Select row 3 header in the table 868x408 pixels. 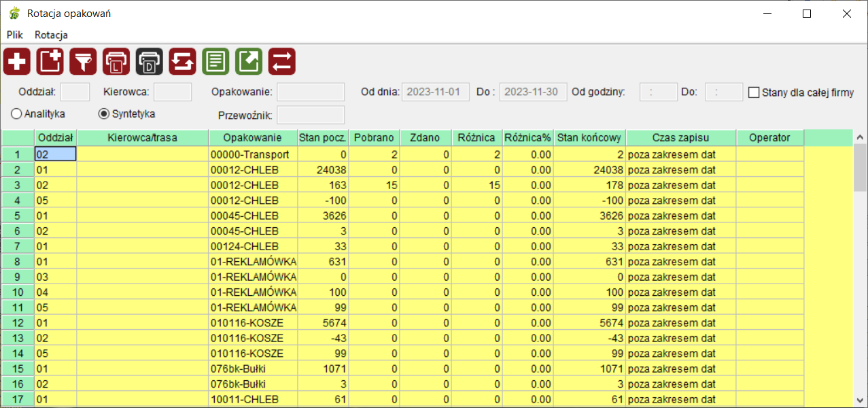pos(18,185)
